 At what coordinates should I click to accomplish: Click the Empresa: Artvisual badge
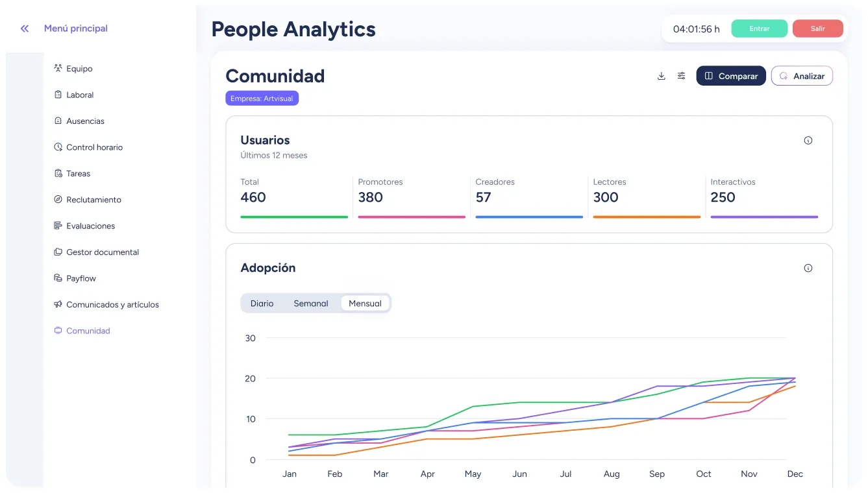click(262, 98)
